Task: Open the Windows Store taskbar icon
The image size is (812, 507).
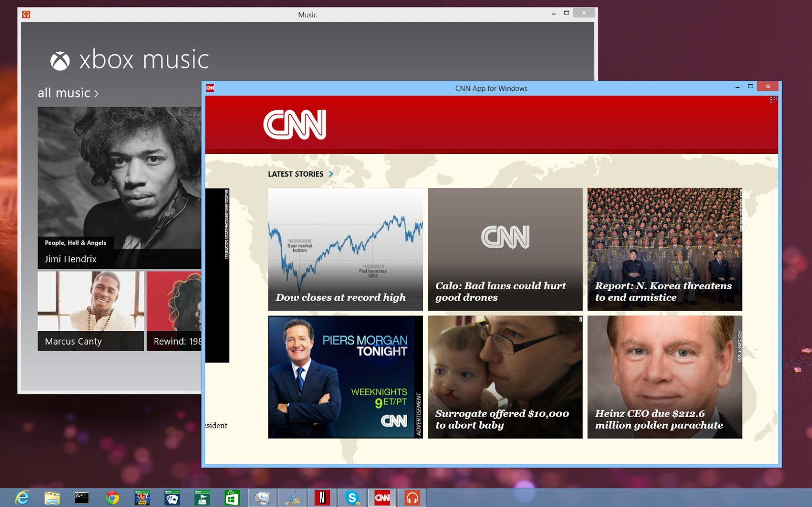Action: [232, 498]
